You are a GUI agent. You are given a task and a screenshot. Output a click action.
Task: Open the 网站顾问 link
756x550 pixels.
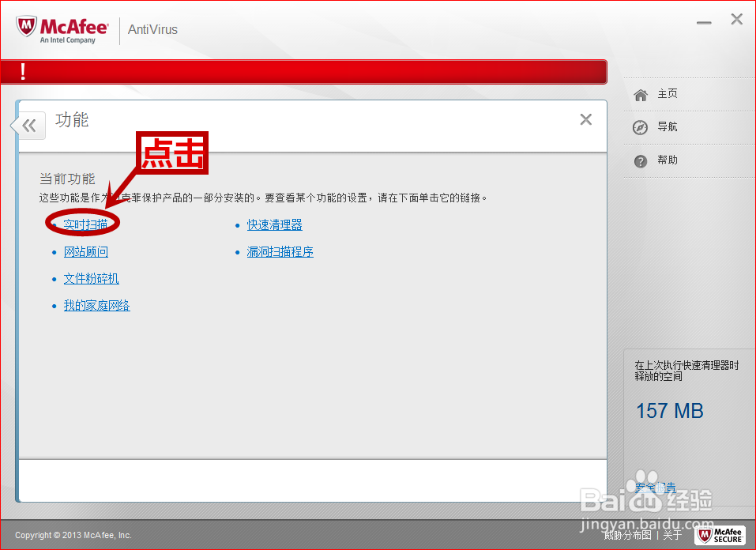86,252
